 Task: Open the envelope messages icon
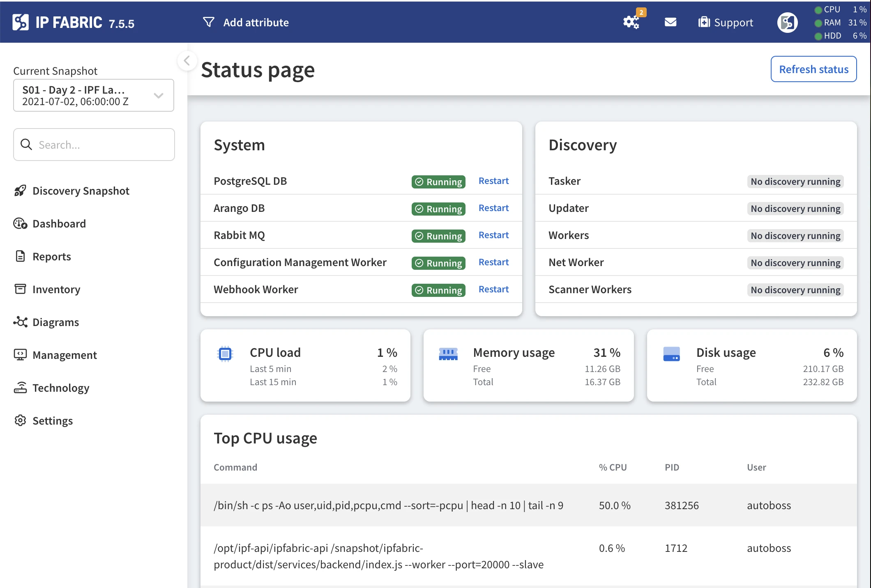point(670,22)
